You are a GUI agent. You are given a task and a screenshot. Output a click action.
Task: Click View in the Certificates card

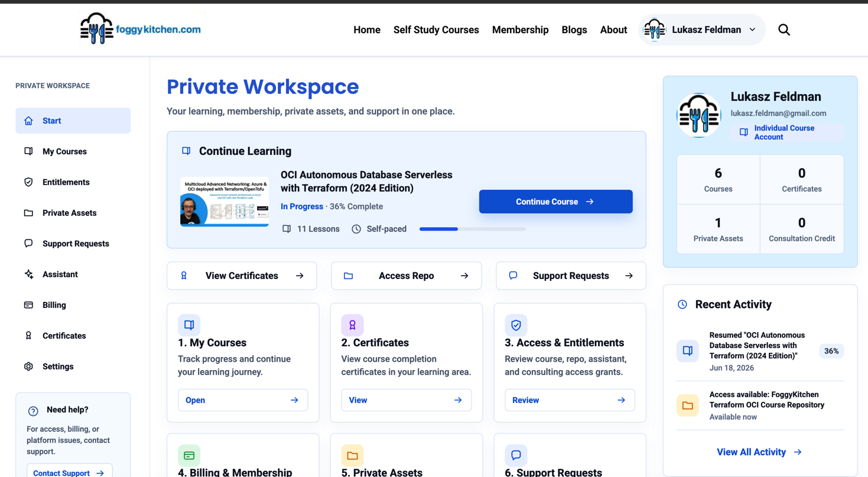tap(406, 400)
